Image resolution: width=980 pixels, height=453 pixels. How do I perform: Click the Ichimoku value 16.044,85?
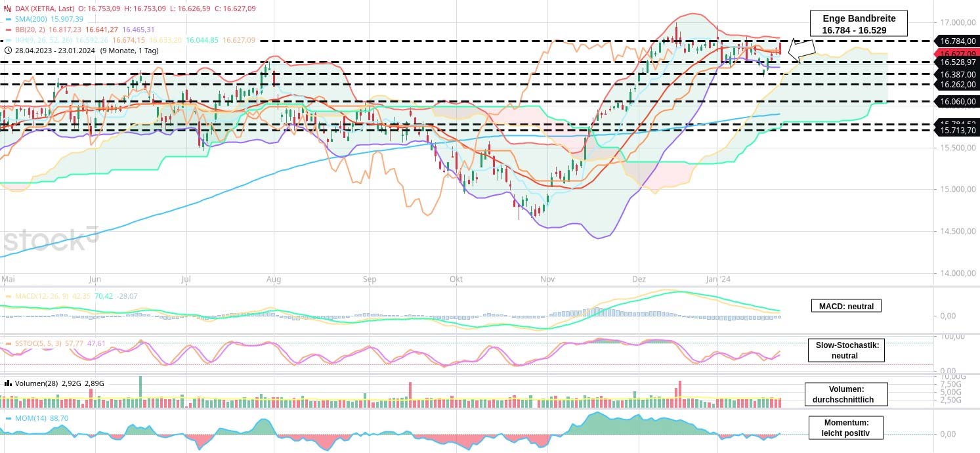pos(202,40)
